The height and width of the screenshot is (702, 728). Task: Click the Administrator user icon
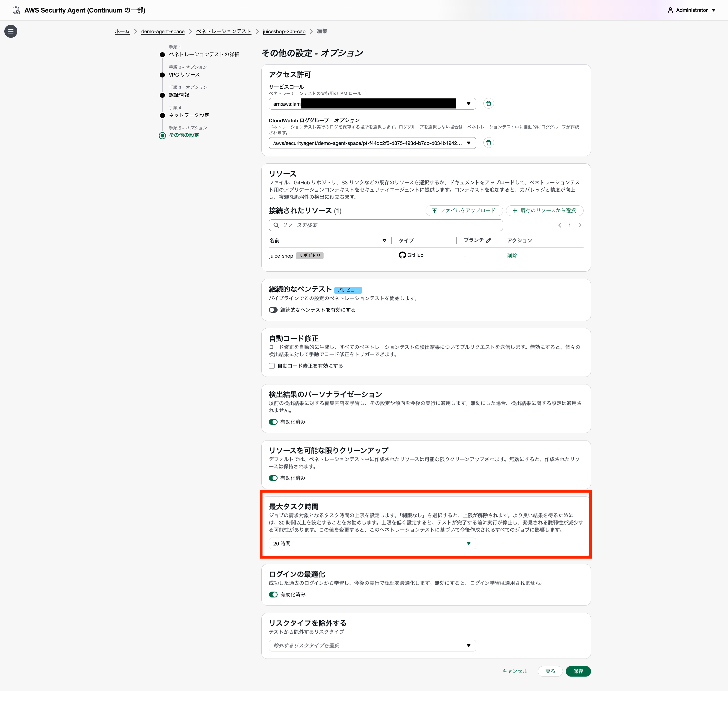[670, 10]
